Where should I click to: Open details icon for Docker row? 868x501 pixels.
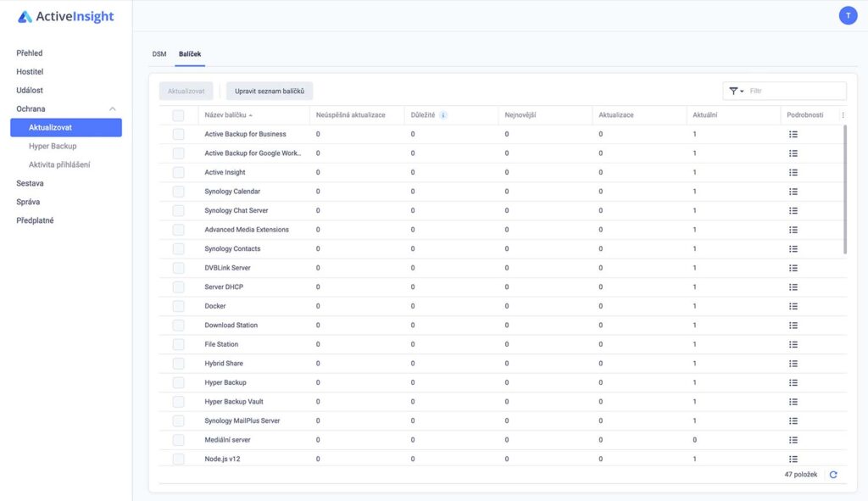coord(793,306)
